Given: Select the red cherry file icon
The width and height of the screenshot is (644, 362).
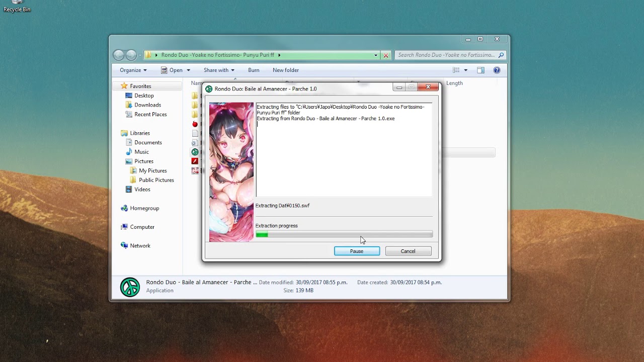Looking at the screenshot, I should point(195,124).
